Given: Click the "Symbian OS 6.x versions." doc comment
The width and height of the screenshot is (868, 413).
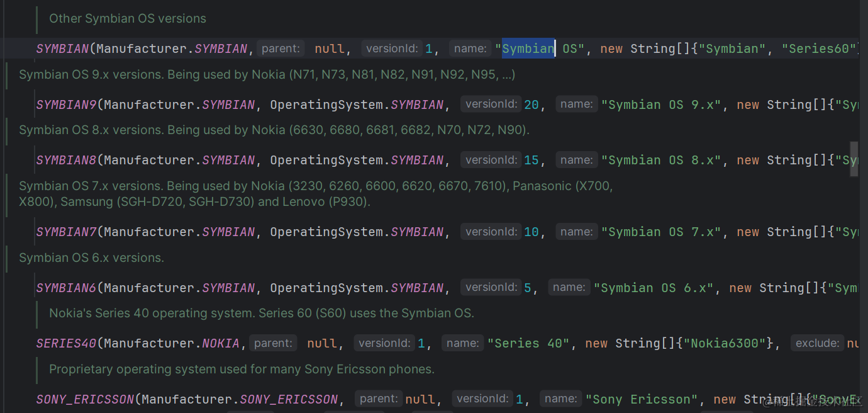Looking at the screenshot, I should (91, 257).
